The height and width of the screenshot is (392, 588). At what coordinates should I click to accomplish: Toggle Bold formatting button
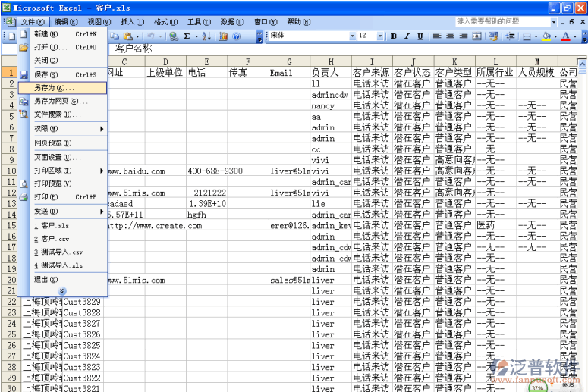pos(395,36)
